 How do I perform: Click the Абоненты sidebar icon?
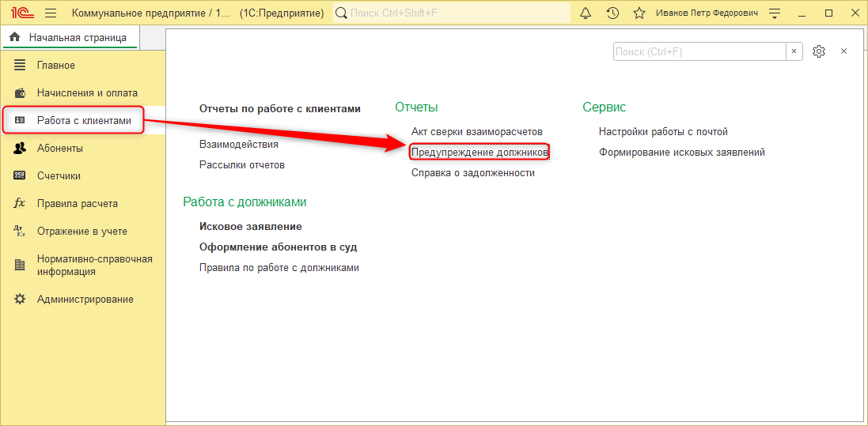(x=21, y=148)
